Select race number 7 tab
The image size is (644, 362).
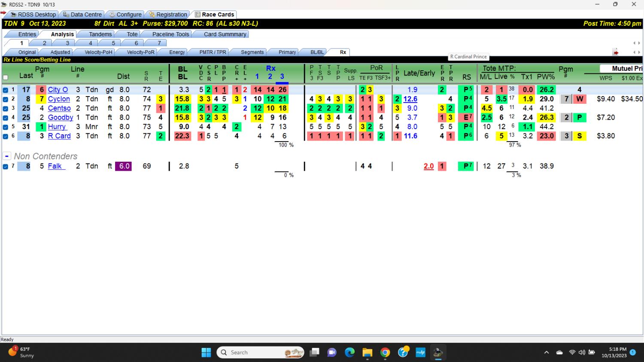point(159,43)
